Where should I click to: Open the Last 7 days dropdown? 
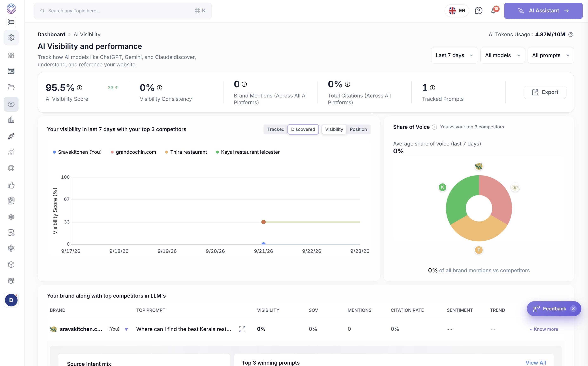coord(454,55)
